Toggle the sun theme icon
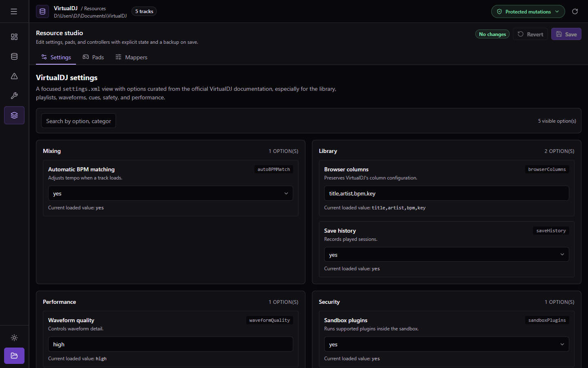 (14, 338)
